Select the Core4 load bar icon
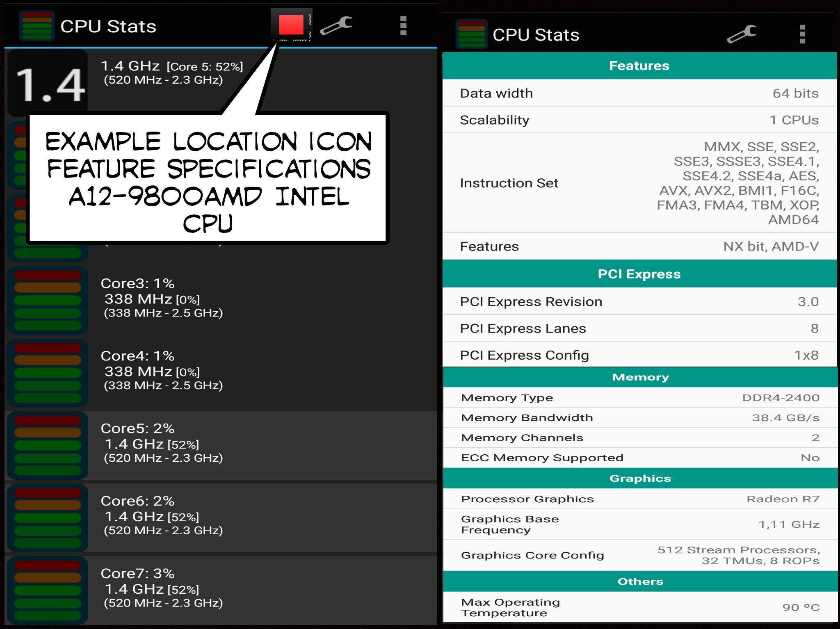 coord(48,373)
